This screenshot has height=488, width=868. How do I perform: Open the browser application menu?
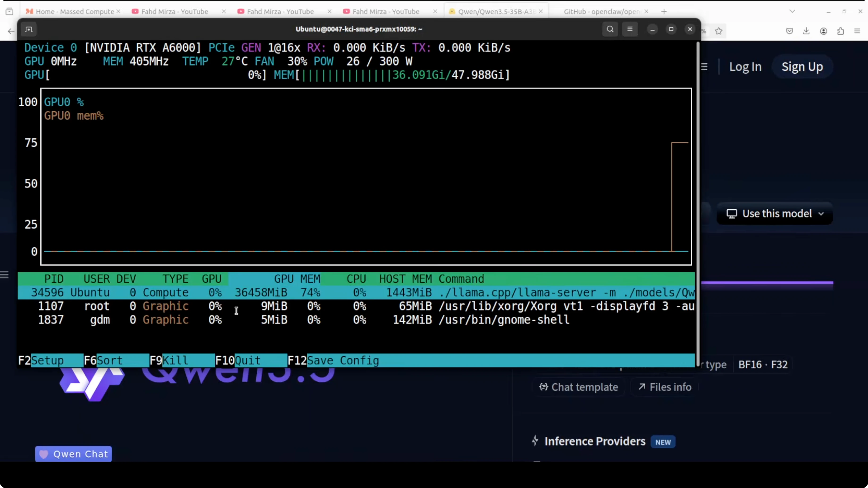click(857, 31)
